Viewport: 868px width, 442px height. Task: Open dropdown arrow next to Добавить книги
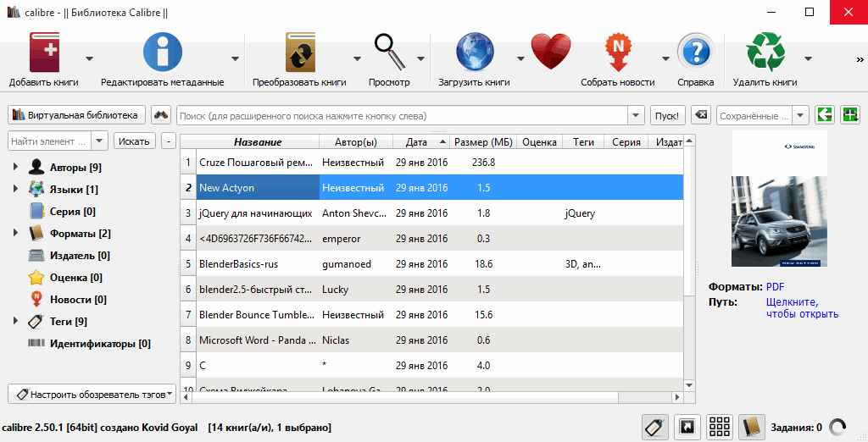[89, 58]
